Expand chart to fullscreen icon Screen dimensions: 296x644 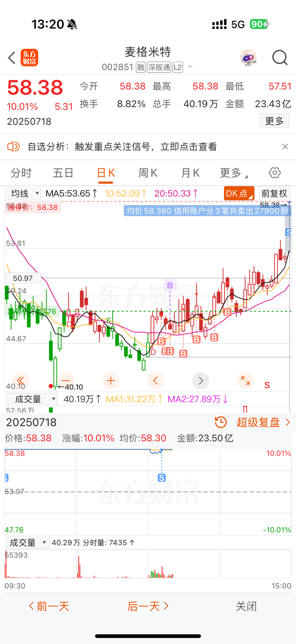[246, 381]
